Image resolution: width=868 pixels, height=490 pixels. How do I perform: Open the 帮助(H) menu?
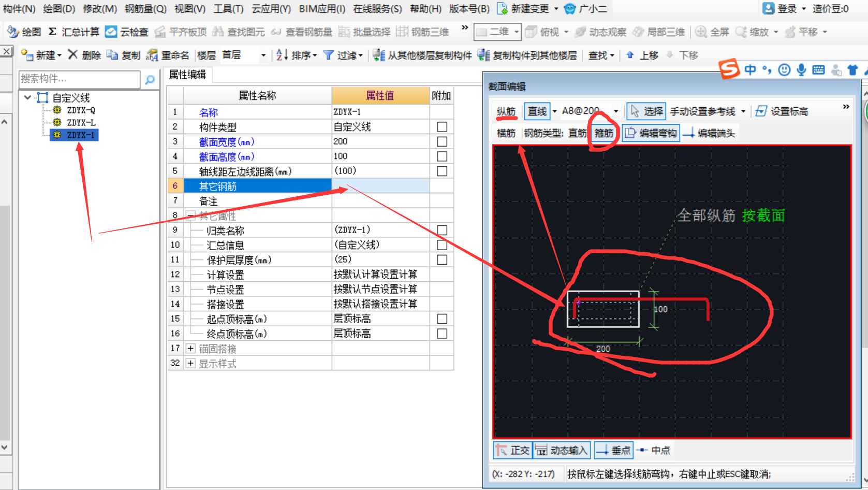click(x=425, y=9)
